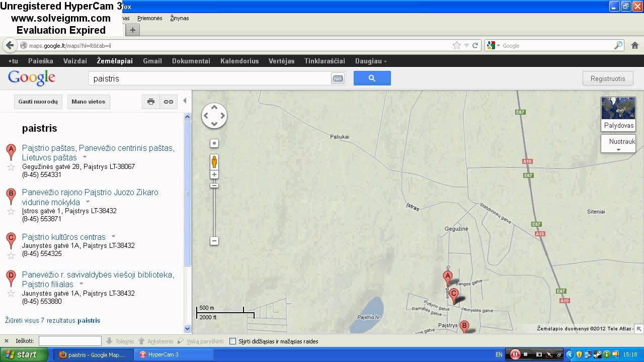Zoom out with the bottom minus button
This screenshot has height=362, width=644.
tap(214, 241)
